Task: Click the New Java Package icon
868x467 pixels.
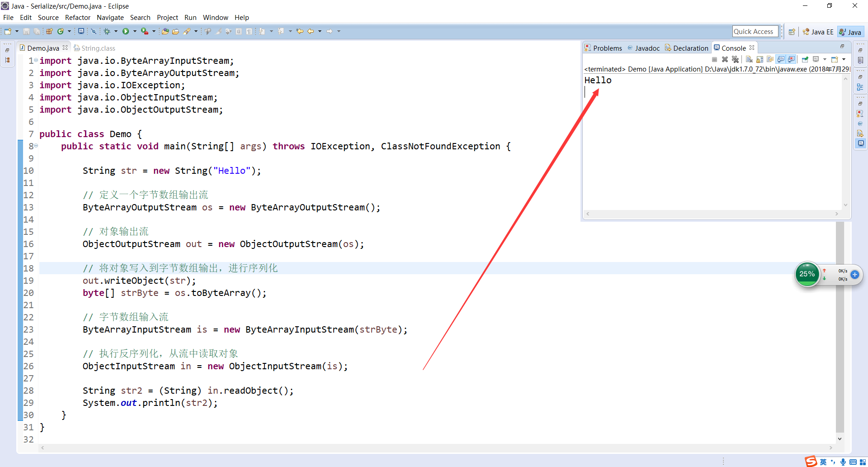Action: [49, 31]
